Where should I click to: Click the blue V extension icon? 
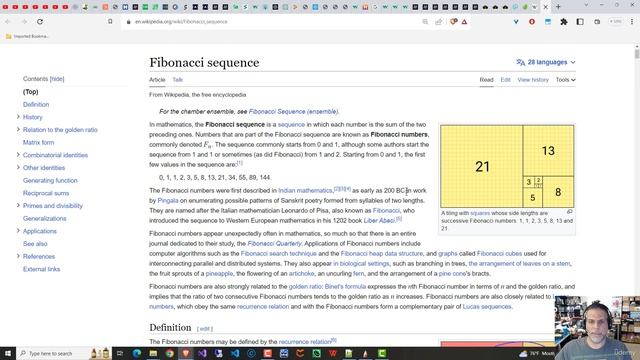click(x=516, y=22)
